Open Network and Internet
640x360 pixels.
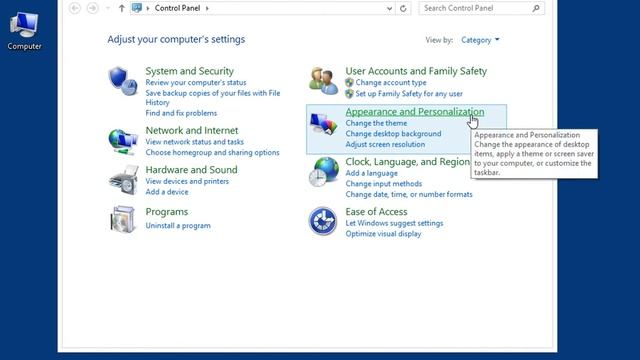[x=192, y=131]
